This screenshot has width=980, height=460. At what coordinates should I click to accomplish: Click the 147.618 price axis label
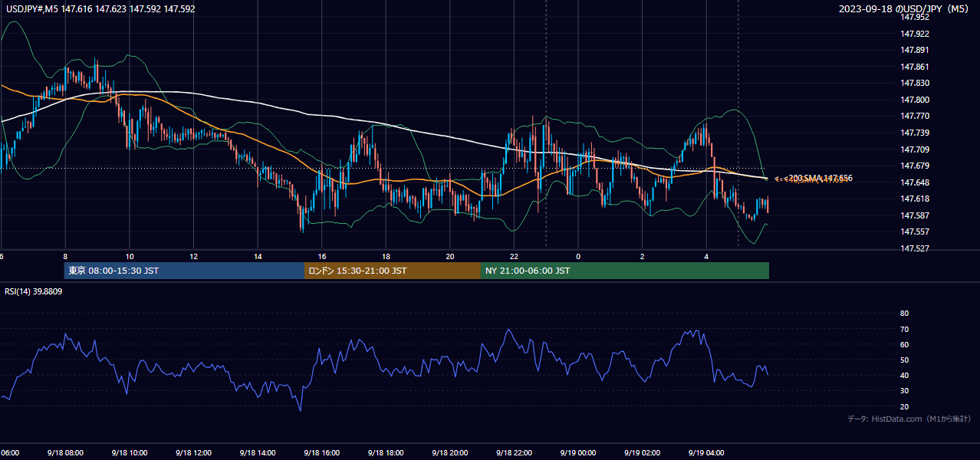pyautogui.click(x=916, y=199)
